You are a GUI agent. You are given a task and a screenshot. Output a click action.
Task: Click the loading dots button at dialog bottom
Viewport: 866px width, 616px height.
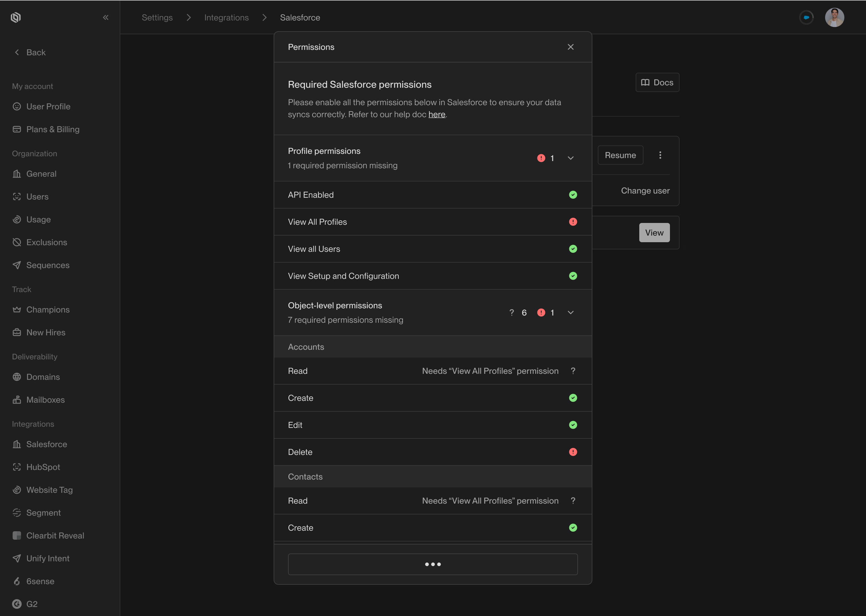tap(433, 564)
